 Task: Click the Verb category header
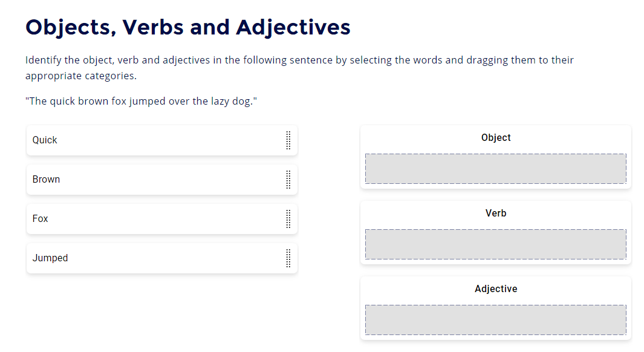click(x=496, y=213)
